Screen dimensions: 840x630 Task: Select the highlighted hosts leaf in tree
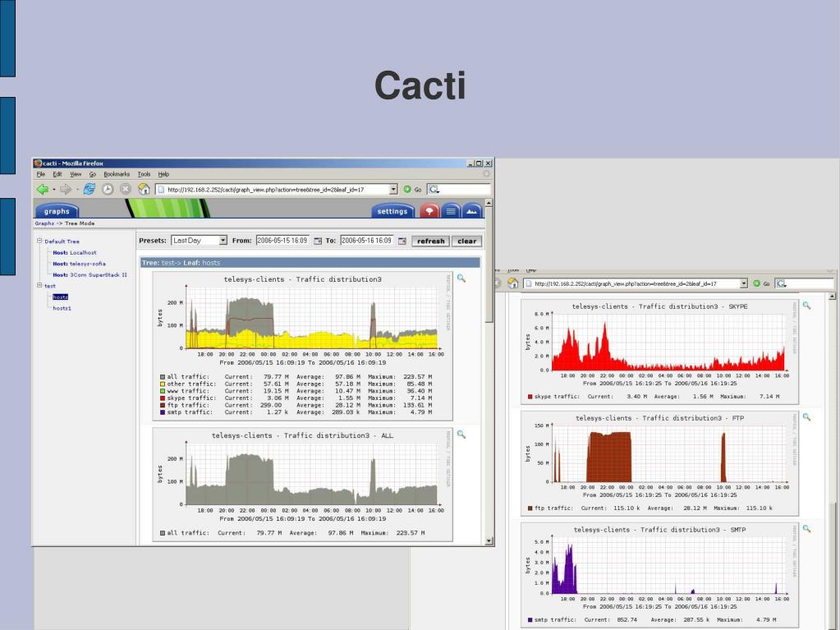point(61,297)
